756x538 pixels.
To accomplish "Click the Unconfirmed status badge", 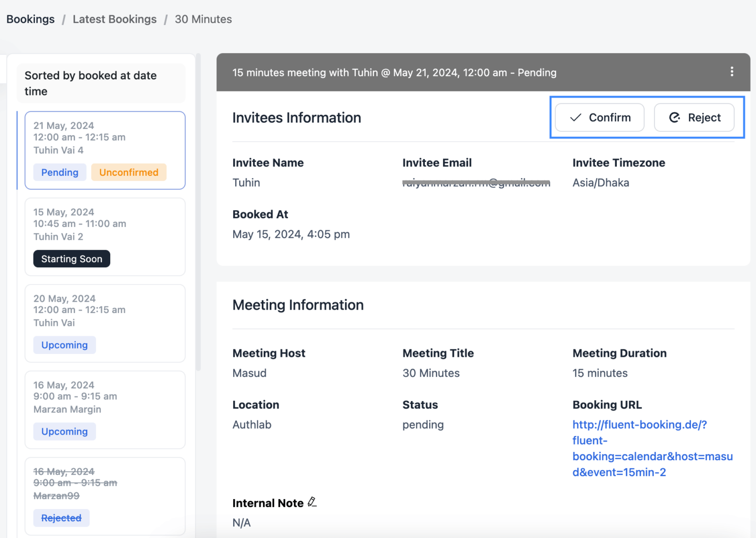I will click(129, 172).
